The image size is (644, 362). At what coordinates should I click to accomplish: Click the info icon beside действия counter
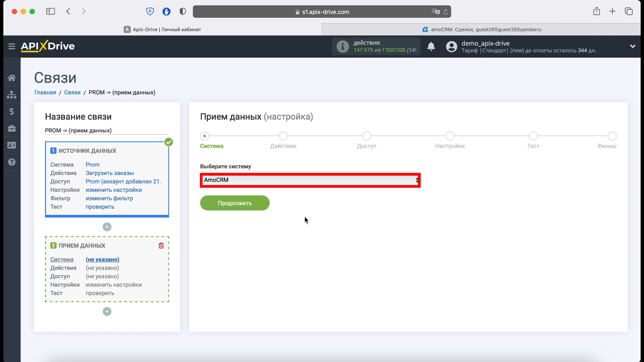pos(342,47)
